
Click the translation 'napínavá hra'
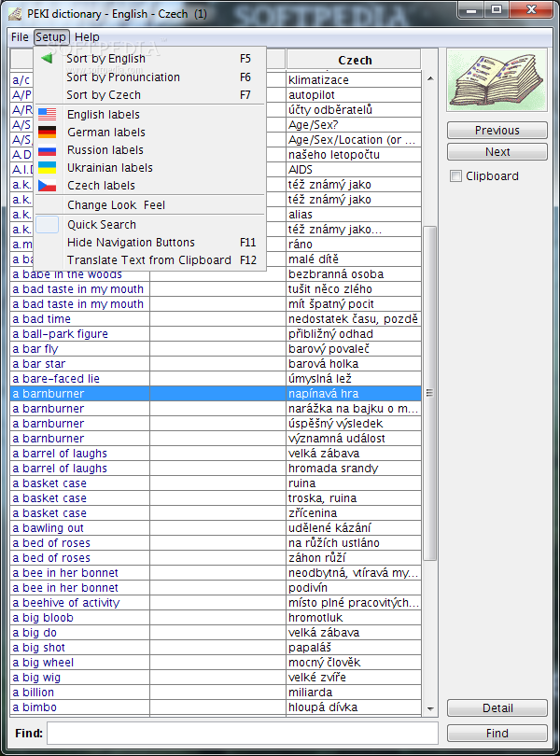[324, 394]
